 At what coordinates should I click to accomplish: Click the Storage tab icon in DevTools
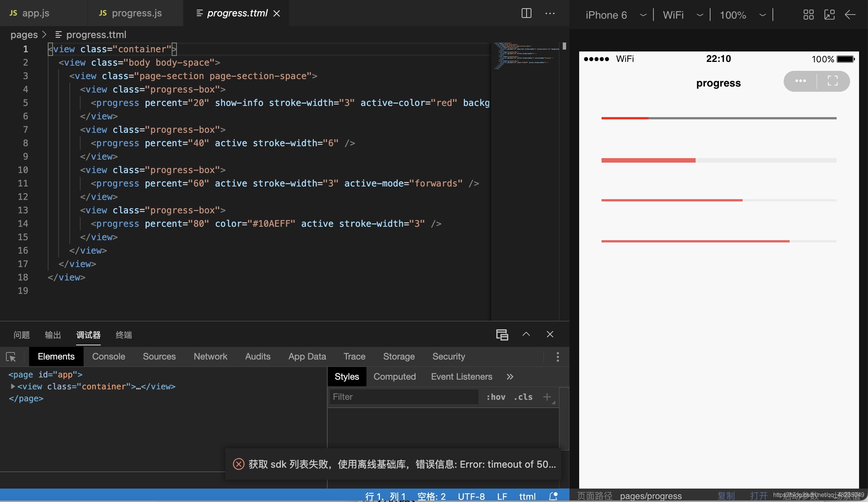tap(399, 356)
